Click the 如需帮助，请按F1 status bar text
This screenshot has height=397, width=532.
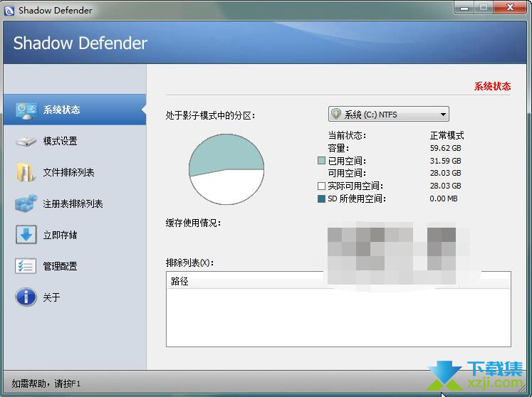click(x=46, y=383)
